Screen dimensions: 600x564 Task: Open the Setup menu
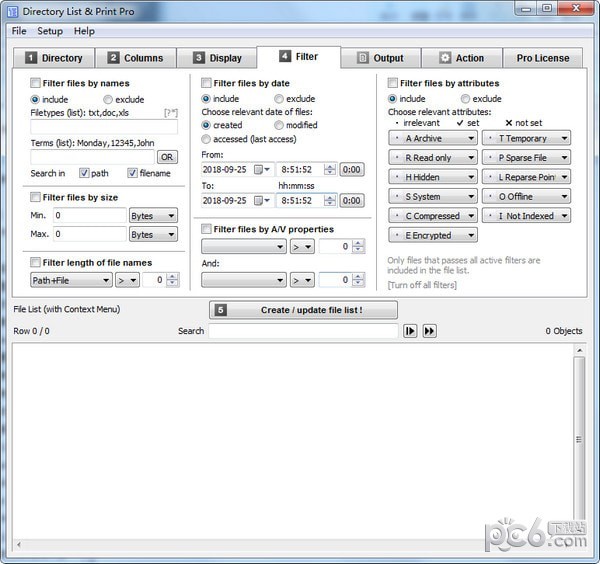click(x=50, y=31)
